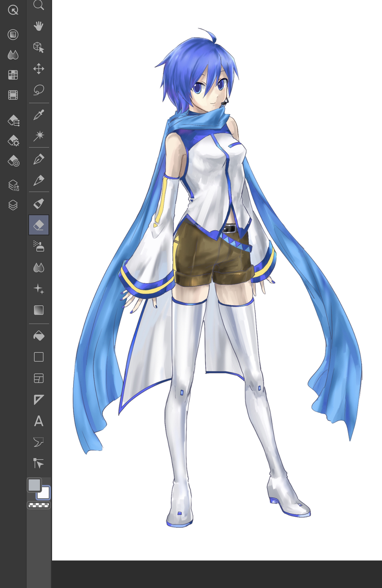382x588 pixels.
Task: Select the Text tool
Action: coord(39,421)
